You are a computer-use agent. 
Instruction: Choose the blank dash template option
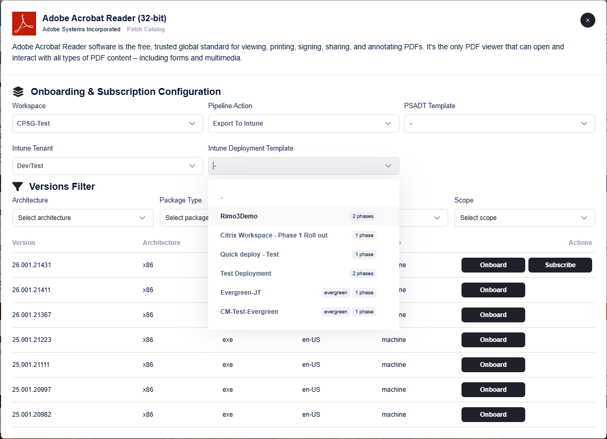(x=304, y=197)
